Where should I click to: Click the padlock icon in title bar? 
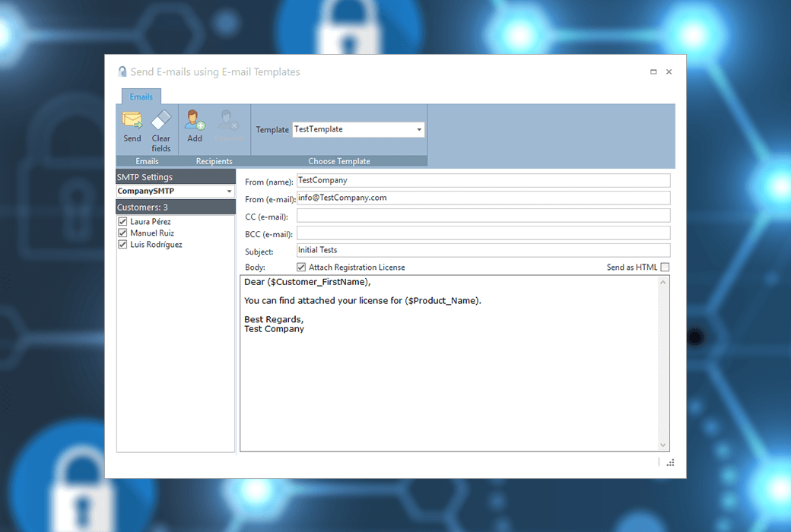(122, 72)
